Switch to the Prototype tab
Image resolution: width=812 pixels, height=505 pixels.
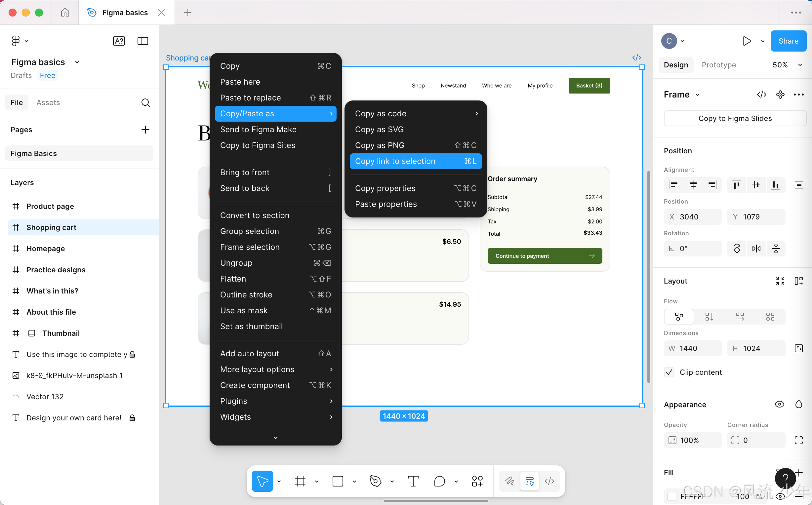(719, 65)
